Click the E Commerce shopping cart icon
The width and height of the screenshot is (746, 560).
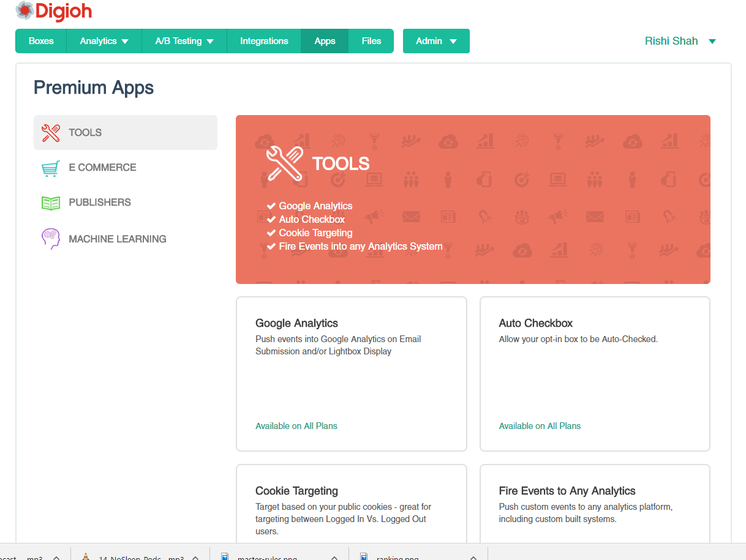(51, 168)
